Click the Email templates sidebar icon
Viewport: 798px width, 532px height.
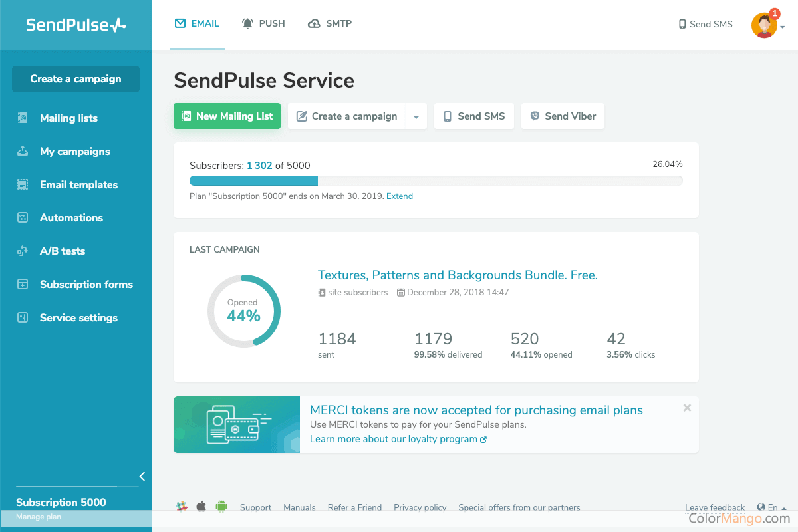point(23,185)
